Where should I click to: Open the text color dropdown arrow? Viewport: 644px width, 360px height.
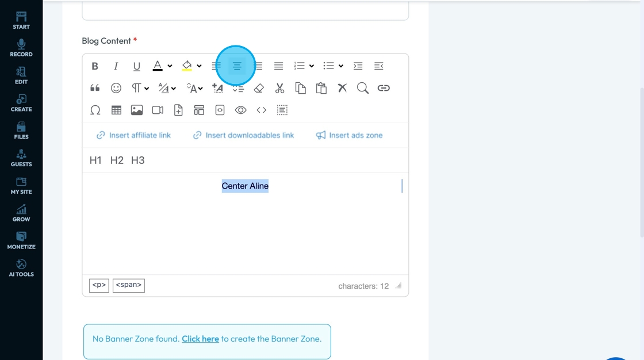170,66
